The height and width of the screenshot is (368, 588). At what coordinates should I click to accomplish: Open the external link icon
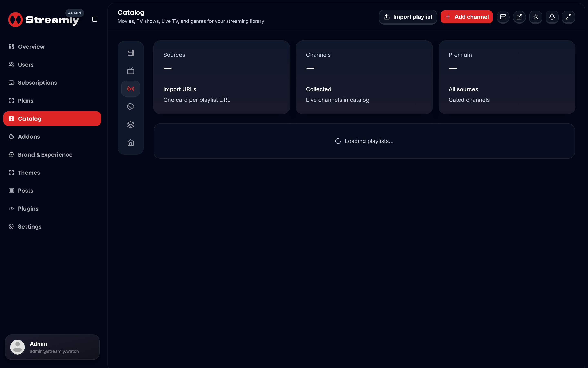[x=519, y=17]
